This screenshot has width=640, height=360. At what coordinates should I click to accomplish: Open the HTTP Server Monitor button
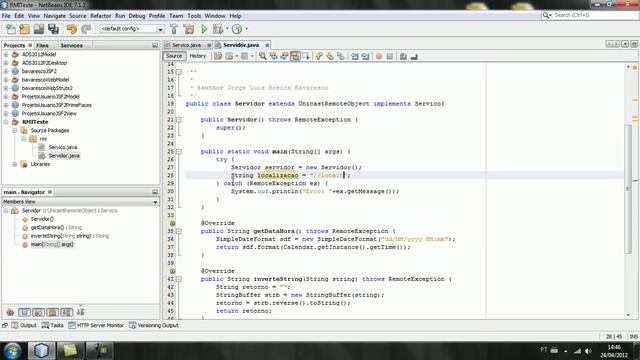coord(96,325)
